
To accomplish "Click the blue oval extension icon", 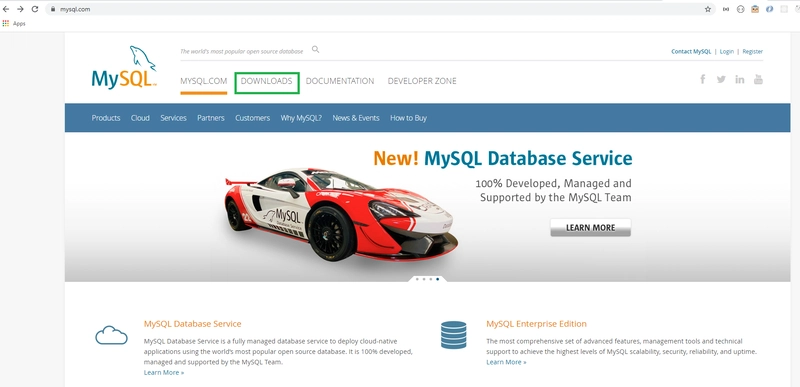I will [x=769, y=9].
